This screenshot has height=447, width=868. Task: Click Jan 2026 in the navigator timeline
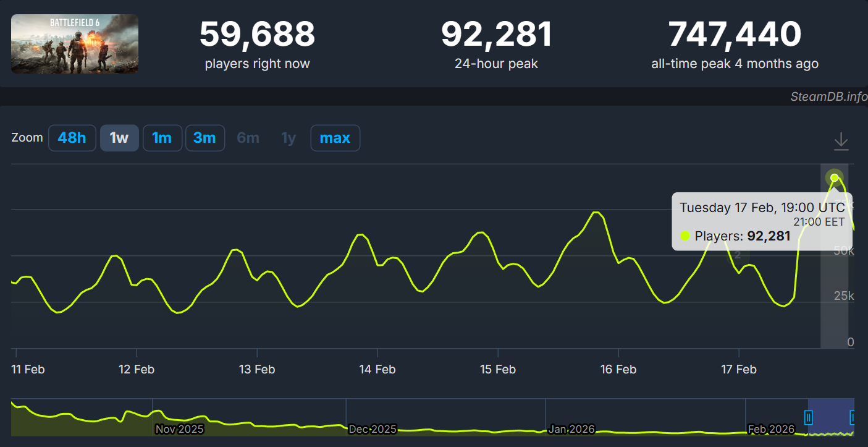571,429
